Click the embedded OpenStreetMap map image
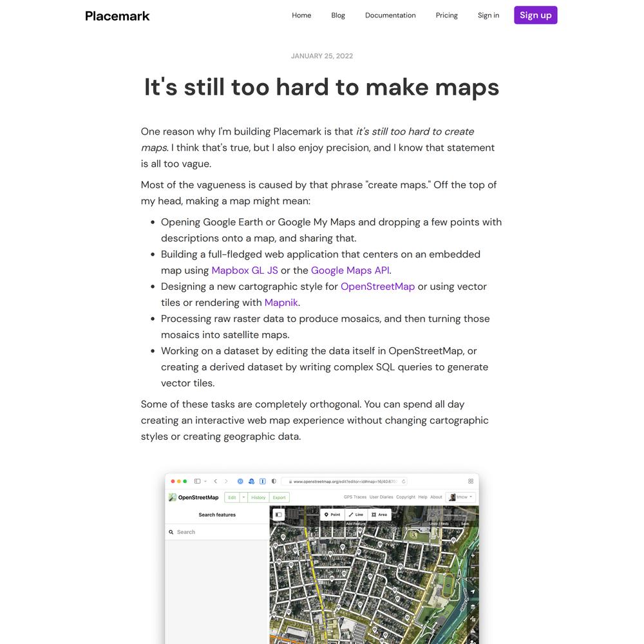Screen dimensions: 644x644 click(374, 575)
